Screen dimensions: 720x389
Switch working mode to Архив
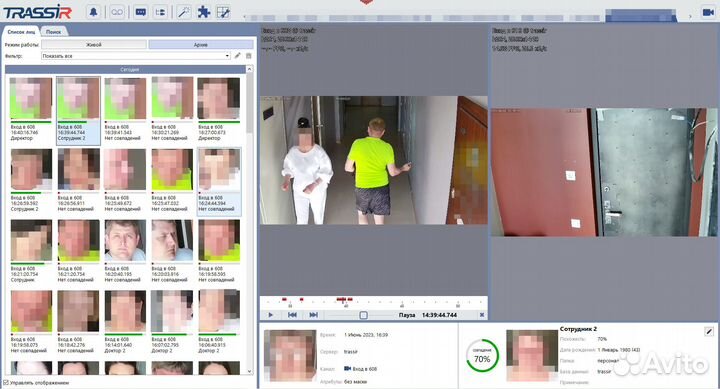click(201, 45)
